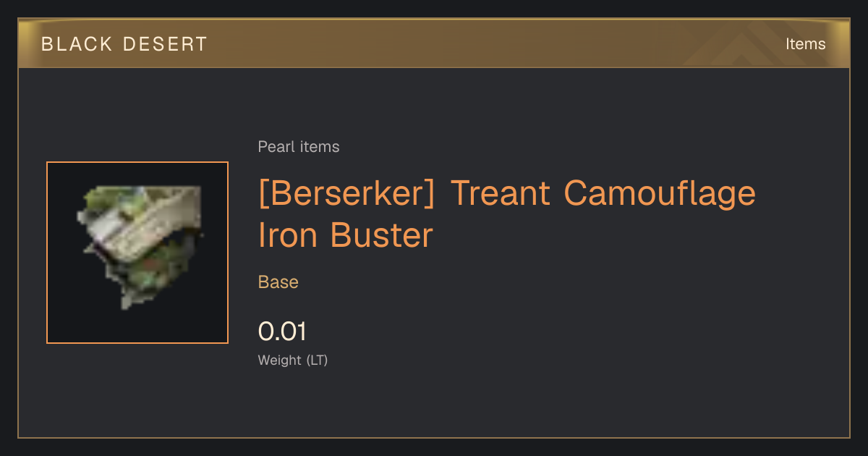Screen dimensions: 868x456
Task: Click the 0.01 weight value
Action: coord(282,332)
